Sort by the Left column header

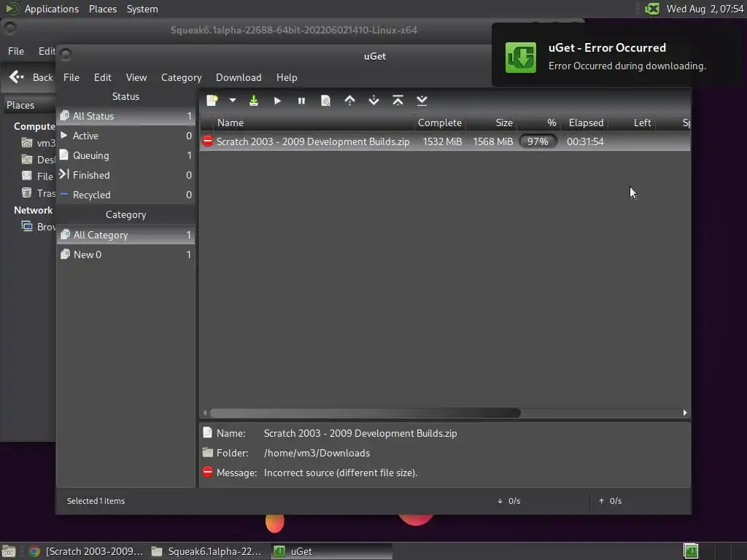point(631,122)
